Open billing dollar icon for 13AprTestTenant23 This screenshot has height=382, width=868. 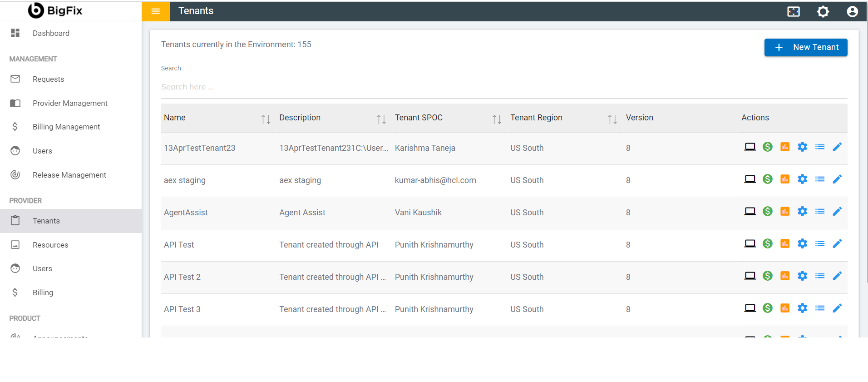pyautogui.click(x=768, y=147)
